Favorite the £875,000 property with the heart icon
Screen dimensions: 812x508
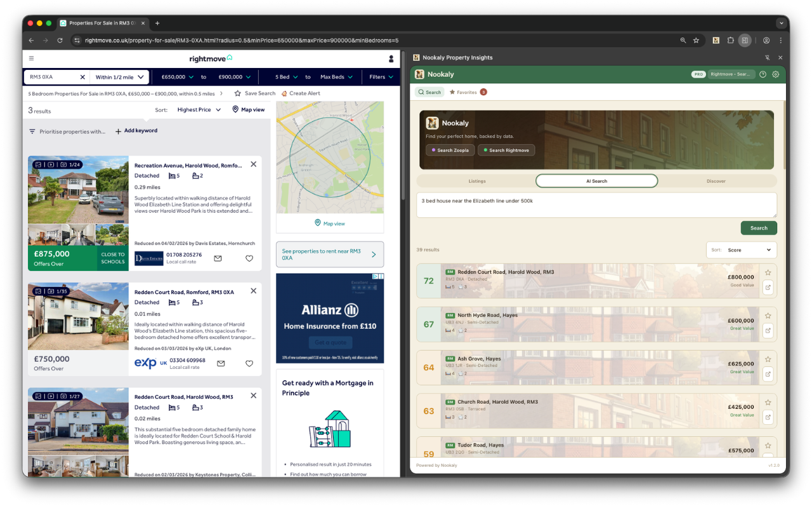point(249,258)
